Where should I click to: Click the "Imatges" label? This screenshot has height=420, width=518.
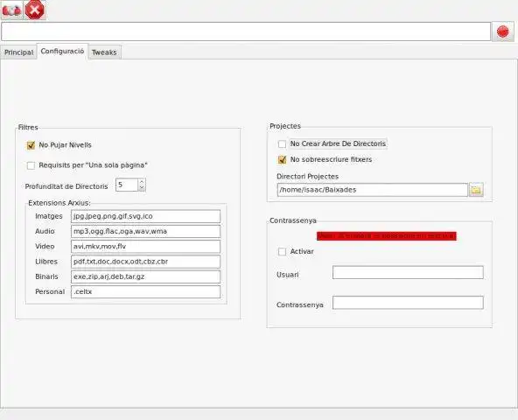click(49, 216)
